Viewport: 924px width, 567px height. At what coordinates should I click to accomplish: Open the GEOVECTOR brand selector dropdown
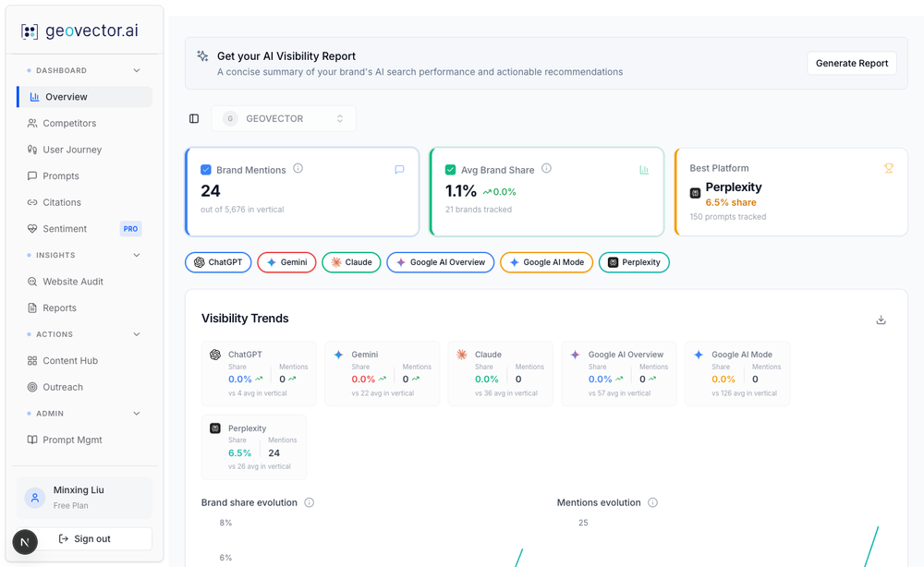[284, 118]
